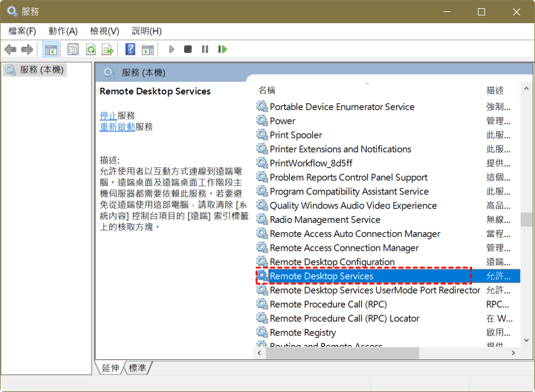Select Problem Reports Control Panel Support name
This screenshot has width=535, height=392.
coord(348,177)
